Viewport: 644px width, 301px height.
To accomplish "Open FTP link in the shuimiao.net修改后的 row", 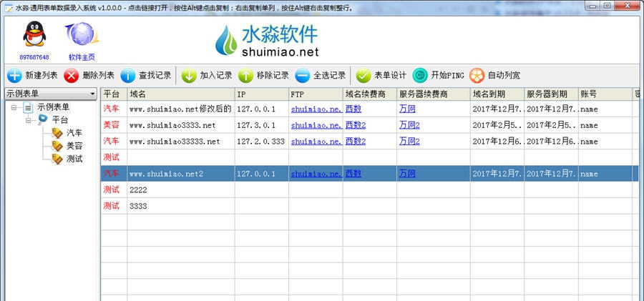I will coord(316,109).
